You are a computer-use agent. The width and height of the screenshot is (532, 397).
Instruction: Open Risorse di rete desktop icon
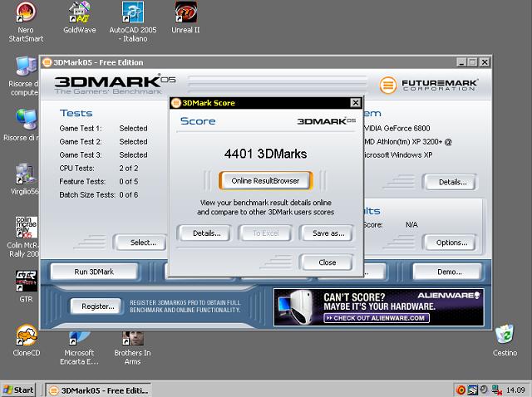[22, 125]
